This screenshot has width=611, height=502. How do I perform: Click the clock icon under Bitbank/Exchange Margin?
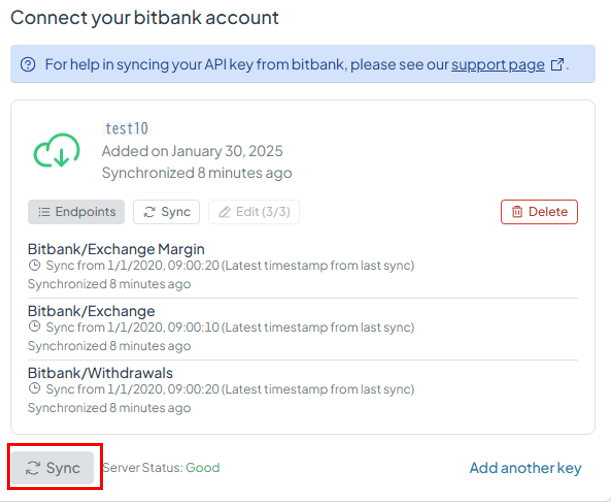pyautogui.click(x=35, y=265)
